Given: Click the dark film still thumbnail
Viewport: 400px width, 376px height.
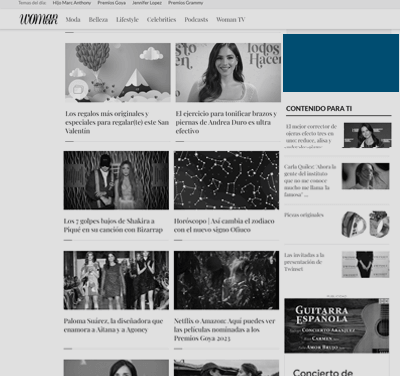Looking at the screenshot, I should [x=226, y=280].
